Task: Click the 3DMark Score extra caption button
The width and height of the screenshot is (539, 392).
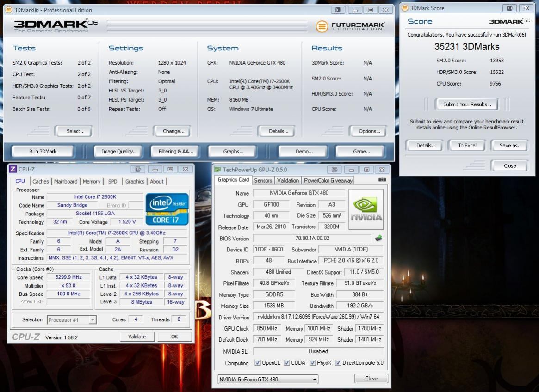Action: [x=509, y=8]
